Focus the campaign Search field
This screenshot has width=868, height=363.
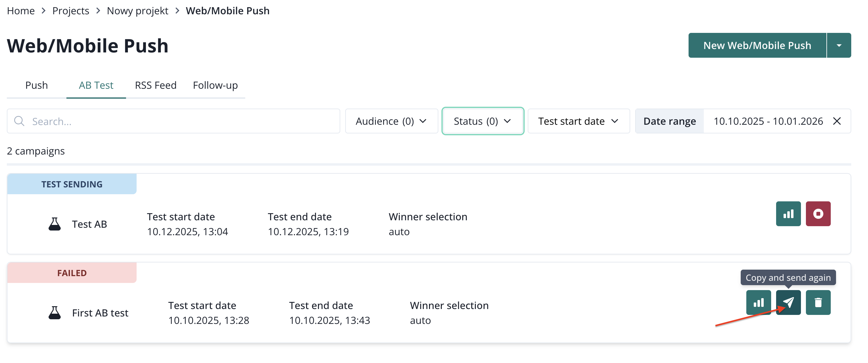182,121
